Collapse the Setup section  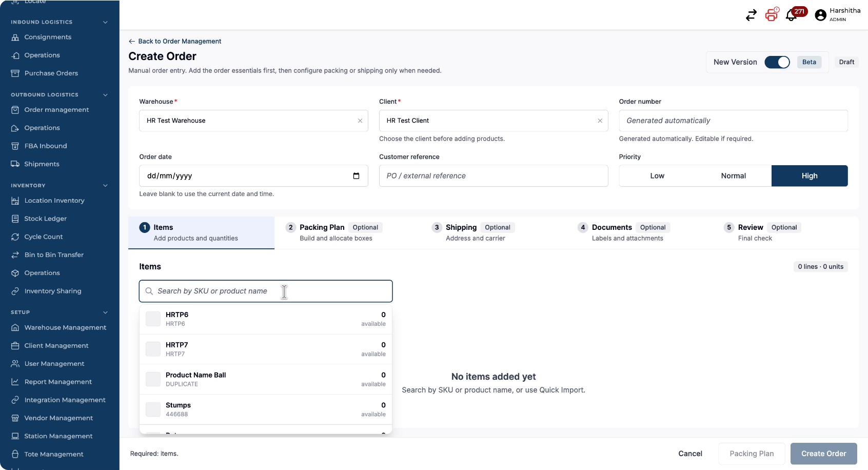coord(105,312)
